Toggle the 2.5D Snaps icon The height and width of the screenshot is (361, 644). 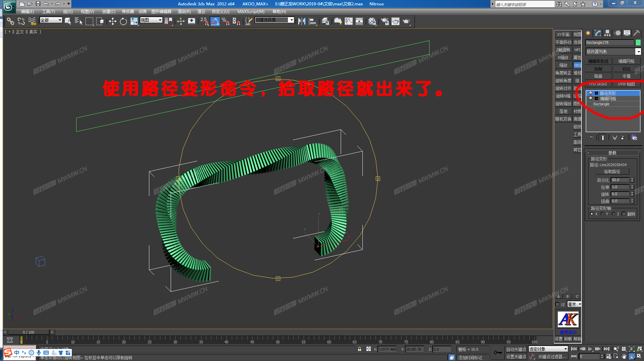tap(204, 21)
